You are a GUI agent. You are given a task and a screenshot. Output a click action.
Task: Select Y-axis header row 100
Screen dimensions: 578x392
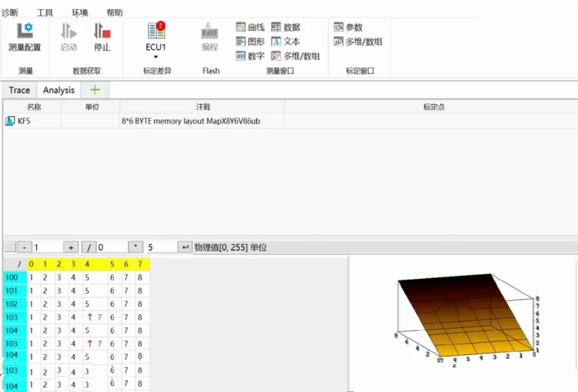pyautogui.click(x=15, y=278)
